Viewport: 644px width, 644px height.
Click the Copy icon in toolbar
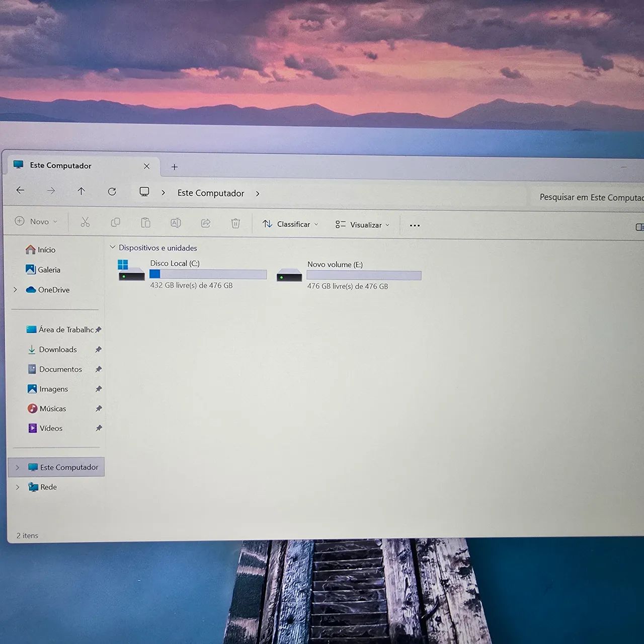(115, 222)
